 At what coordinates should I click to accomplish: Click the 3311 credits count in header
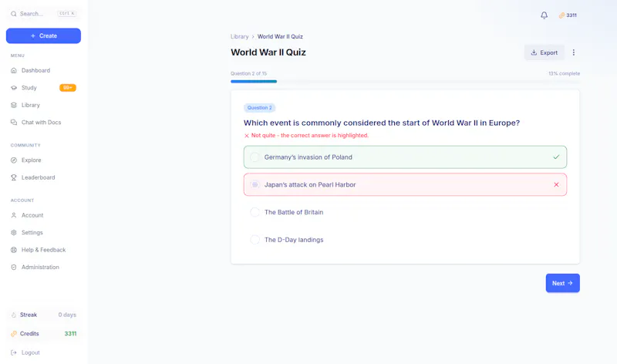(571, 15)
